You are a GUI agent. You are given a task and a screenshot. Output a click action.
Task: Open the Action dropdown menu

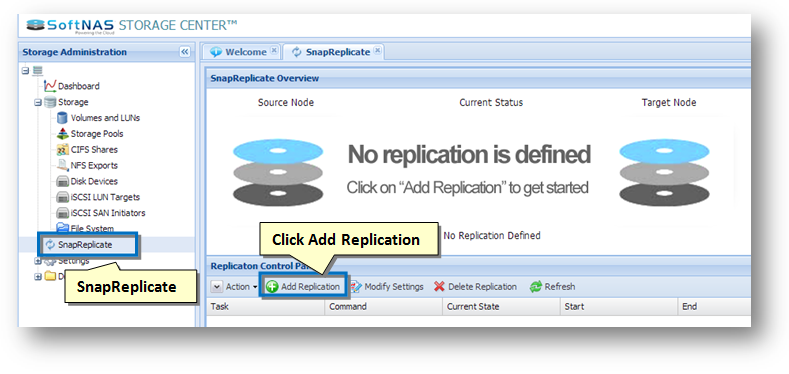pyautogui.click(x=234, y=287)
